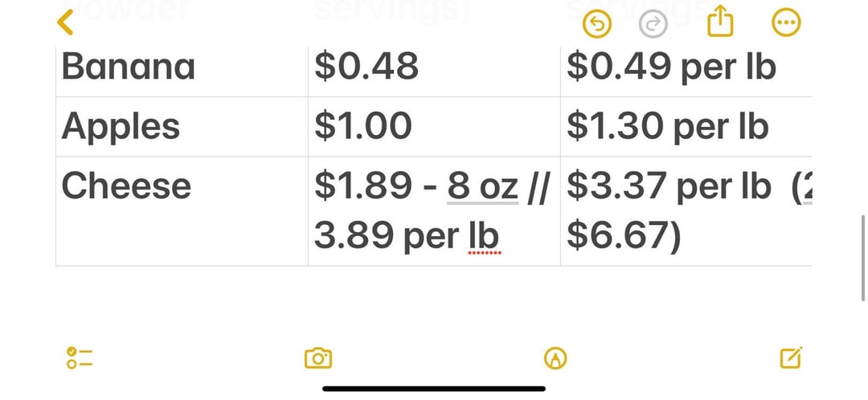The height and width of the screenshot is (400, 868).
Task: Place cursor in the $1.00 cell
Action: coord(434,127)
